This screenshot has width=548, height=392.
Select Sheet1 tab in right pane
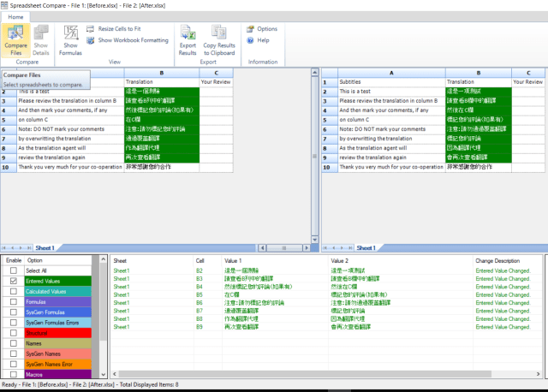(366, 247)
